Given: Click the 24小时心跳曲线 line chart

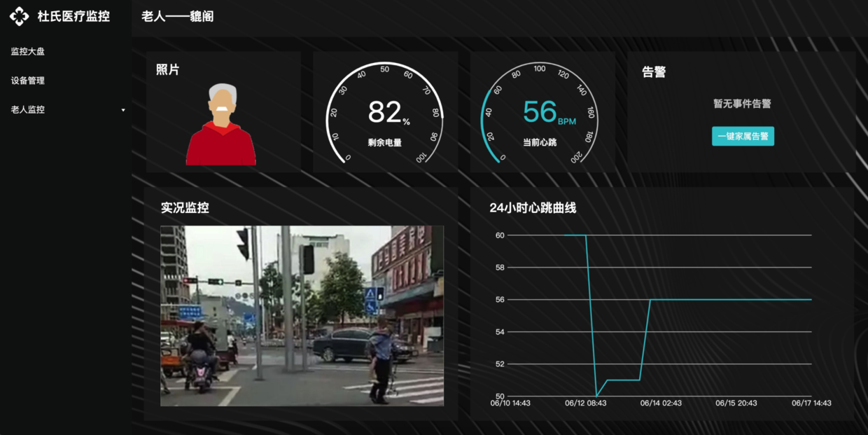Looking at the screenshot, I should 660,319.
